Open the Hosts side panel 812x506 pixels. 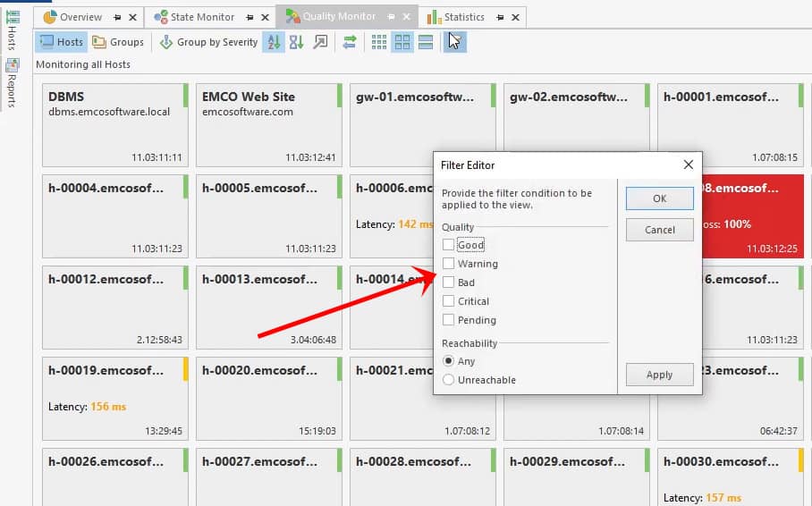pyautogui.click(x=13, y=30)
